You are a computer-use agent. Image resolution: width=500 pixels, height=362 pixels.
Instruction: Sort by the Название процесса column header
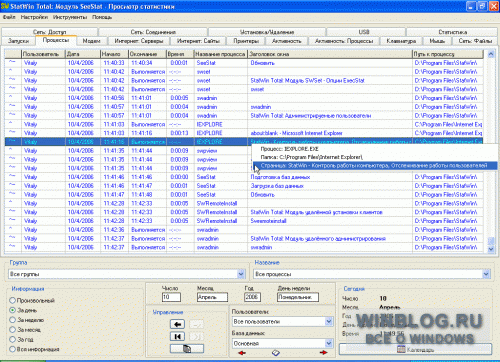click(x=221, y=54)
